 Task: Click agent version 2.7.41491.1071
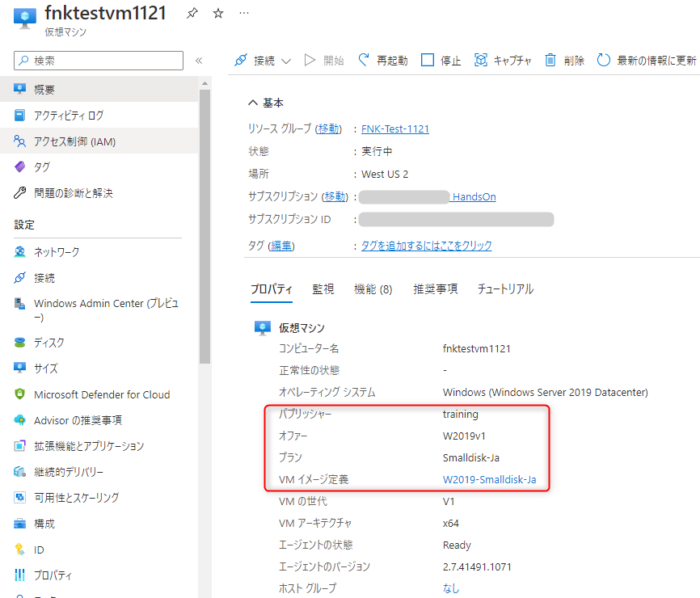click(x=477, y=566)
